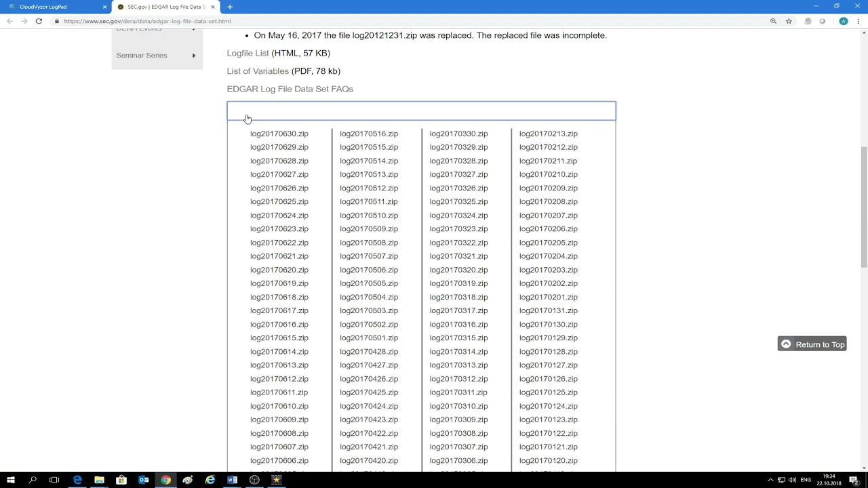Select log20170201.zip entry
This screenshot has height=488, width=868.
(x=549, y=298)
